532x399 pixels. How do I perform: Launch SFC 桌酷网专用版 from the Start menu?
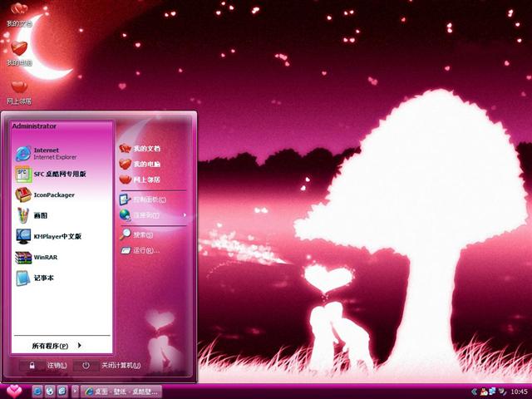(x=58, y=174)
